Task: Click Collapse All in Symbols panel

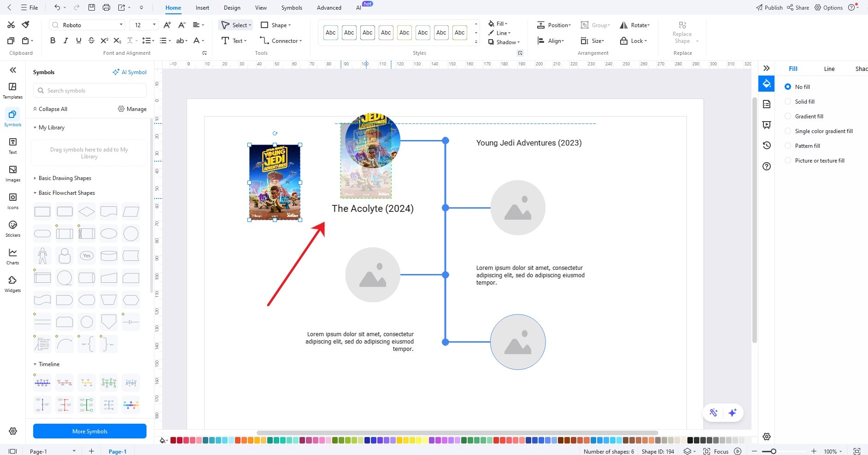Action: [x=50, y=109]
